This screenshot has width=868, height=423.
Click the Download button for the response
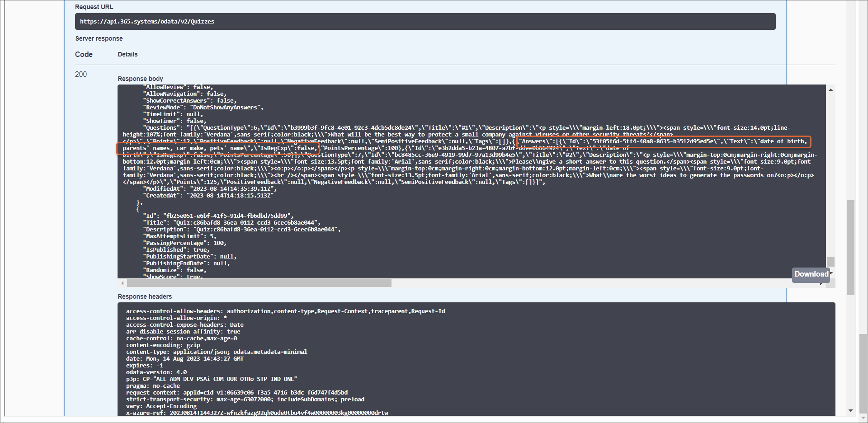pyautogui.click(x=811, y=274)
